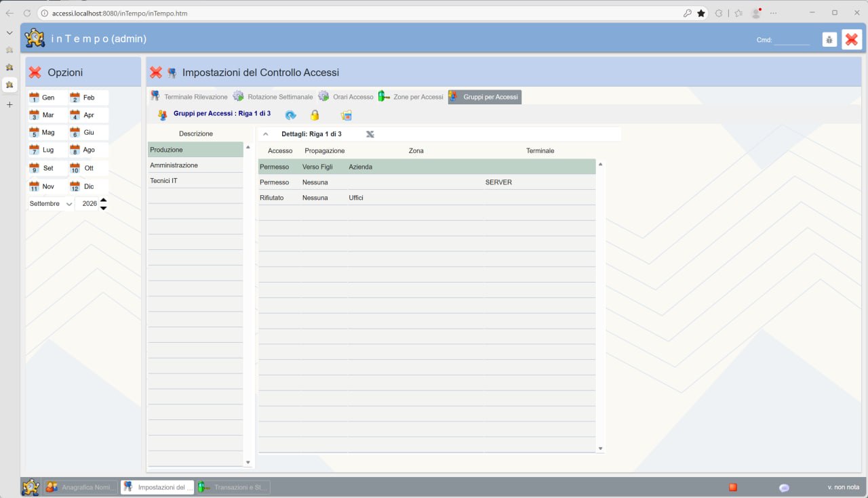
Task: Click the Excel export icon next to Dettagli
Action: click(370, 134)
